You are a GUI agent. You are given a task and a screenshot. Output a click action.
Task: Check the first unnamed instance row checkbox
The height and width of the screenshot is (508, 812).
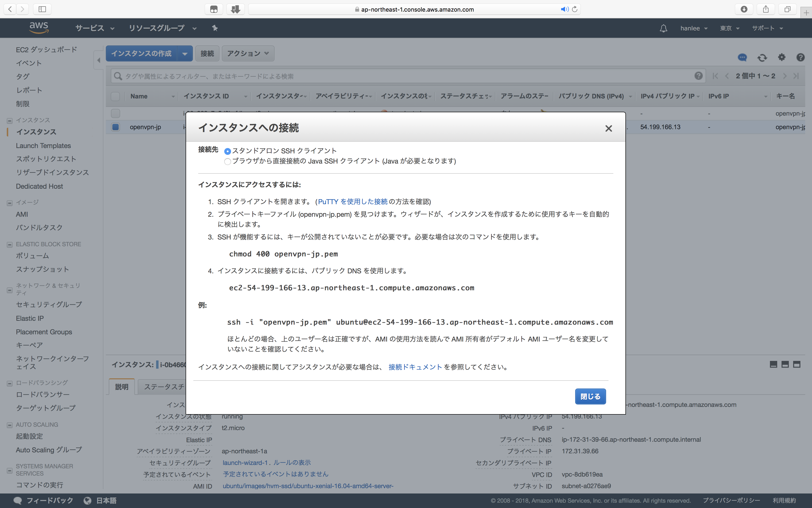point(116,113)
